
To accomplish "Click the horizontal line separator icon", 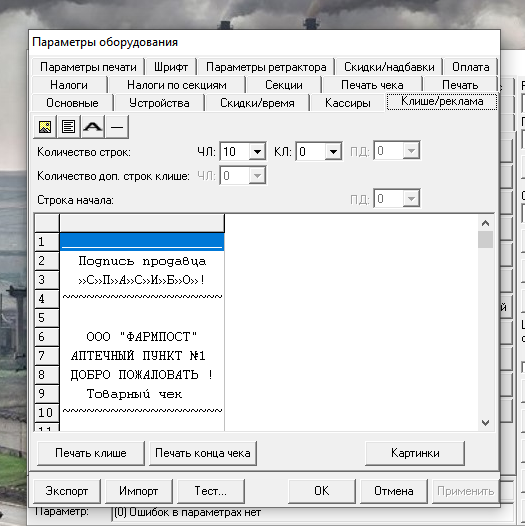I will pyautogui.click(x=117, y=127).
